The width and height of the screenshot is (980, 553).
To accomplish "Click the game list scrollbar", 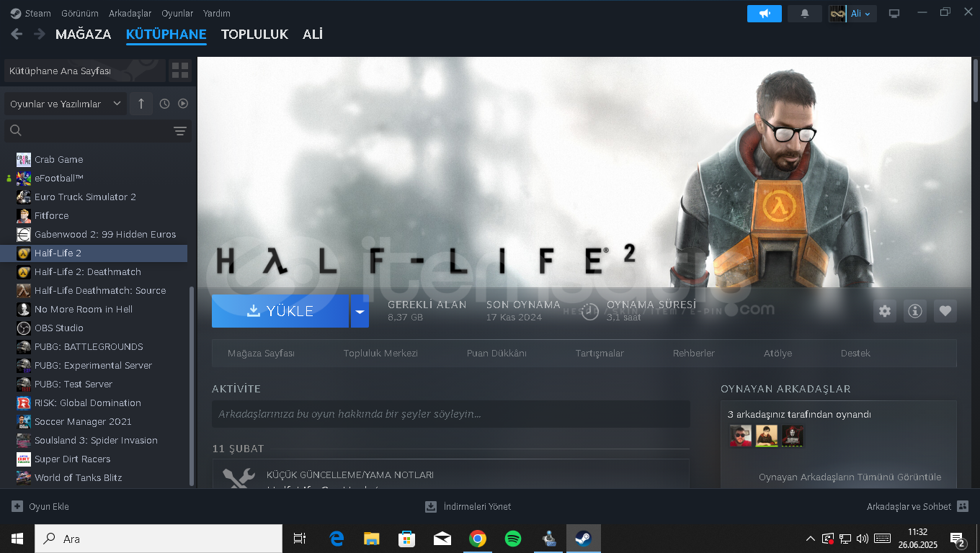I will (191, 386).
